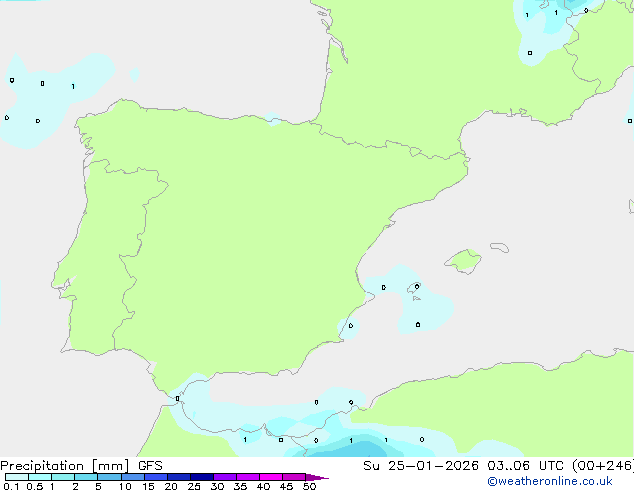
Task: Click the '45' legend scale label
Action: point(286,486)
